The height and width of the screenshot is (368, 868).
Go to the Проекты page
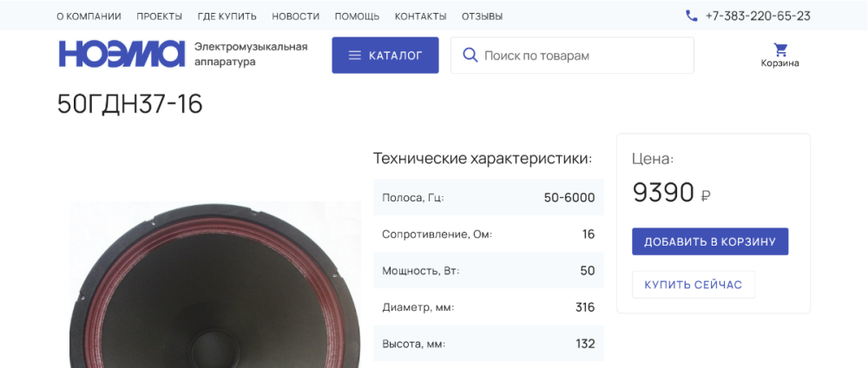coord(159,16)
